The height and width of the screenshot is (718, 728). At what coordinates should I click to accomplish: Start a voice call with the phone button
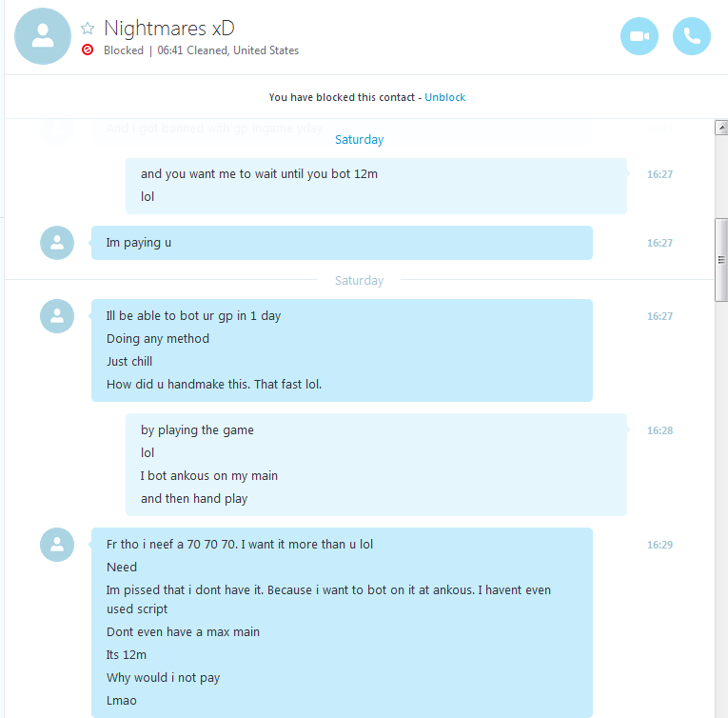click(x=692, y=36)
